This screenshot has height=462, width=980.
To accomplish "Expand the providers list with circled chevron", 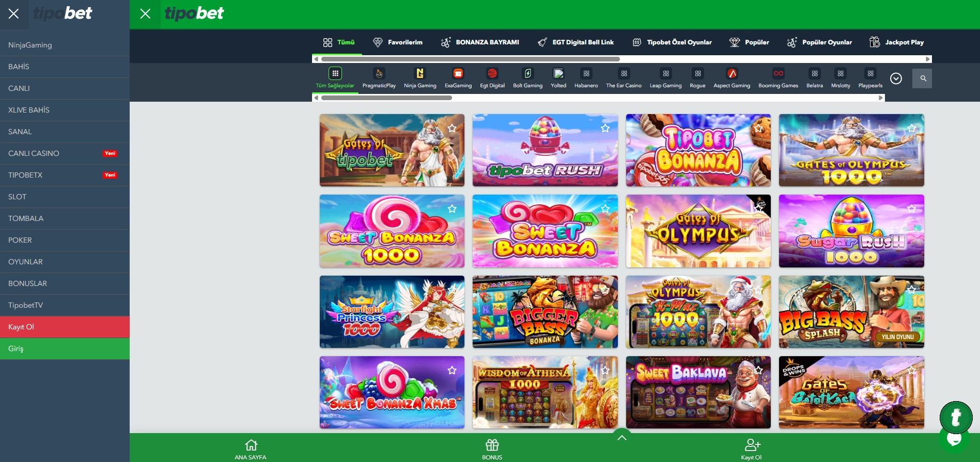I will [896, 78].
